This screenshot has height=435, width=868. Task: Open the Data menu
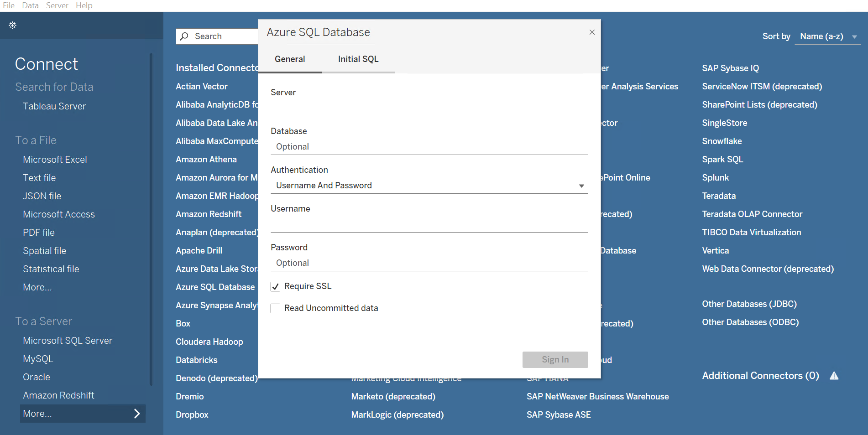click(x=30, y=5)
